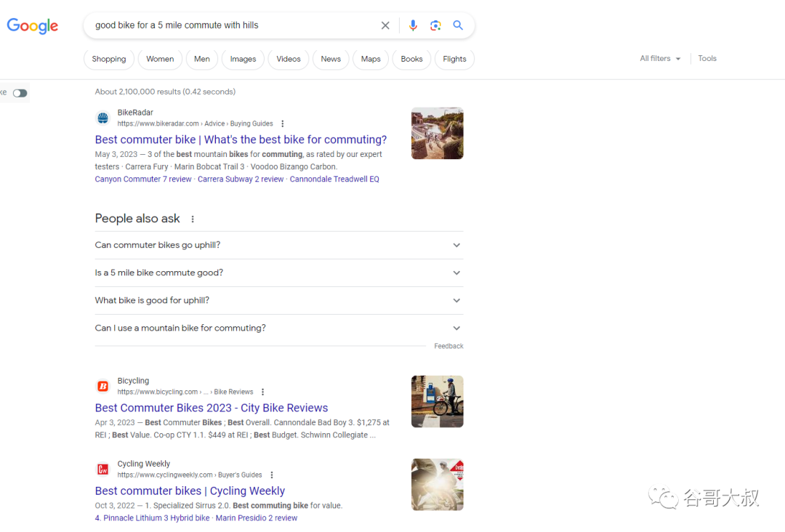
Task: Open Carrera Subway 2 review link
Action: tap(241, 180)
